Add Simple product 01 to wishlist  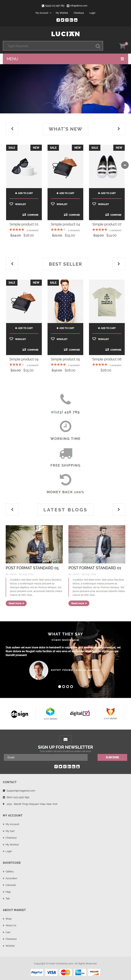pos(18,204)
